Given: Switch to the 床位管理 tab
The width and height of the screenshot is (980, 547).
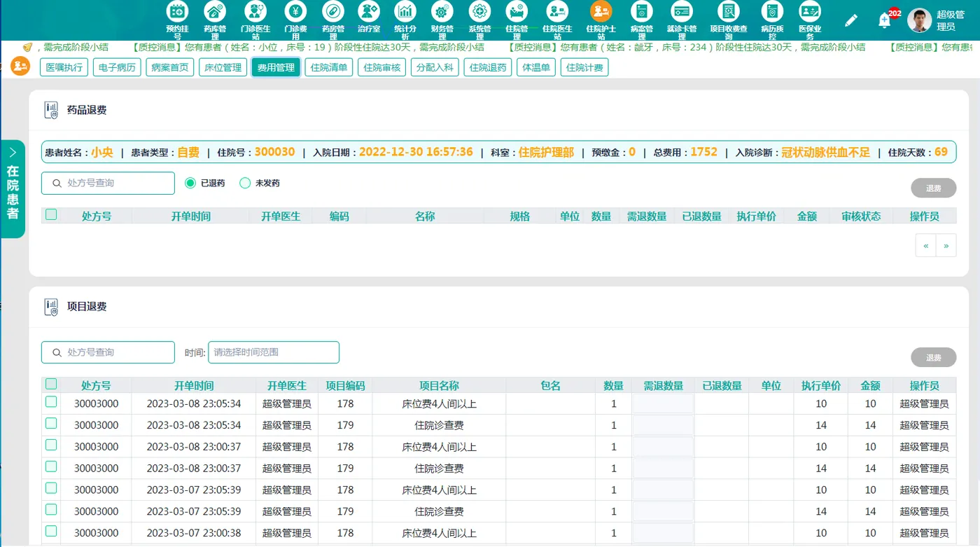Looking at the screenshot, I should click(x=223, y=67).
